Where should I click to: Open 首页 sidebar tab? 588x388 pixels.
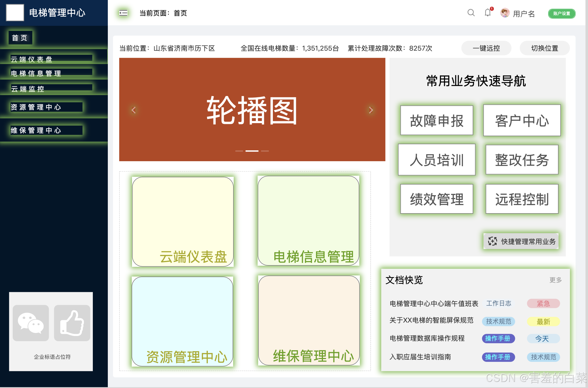(20, 38)
